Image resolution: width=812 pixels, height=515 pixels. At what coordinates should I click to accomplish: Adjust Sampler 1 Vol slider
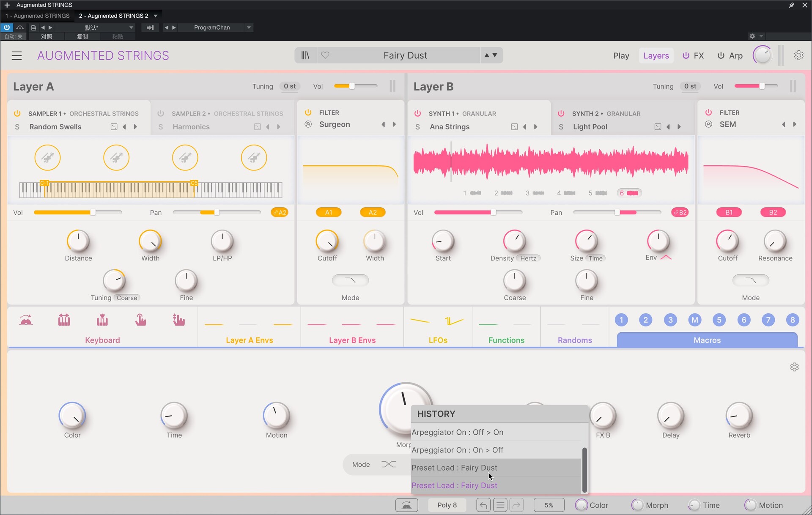(x=78, y=212)
